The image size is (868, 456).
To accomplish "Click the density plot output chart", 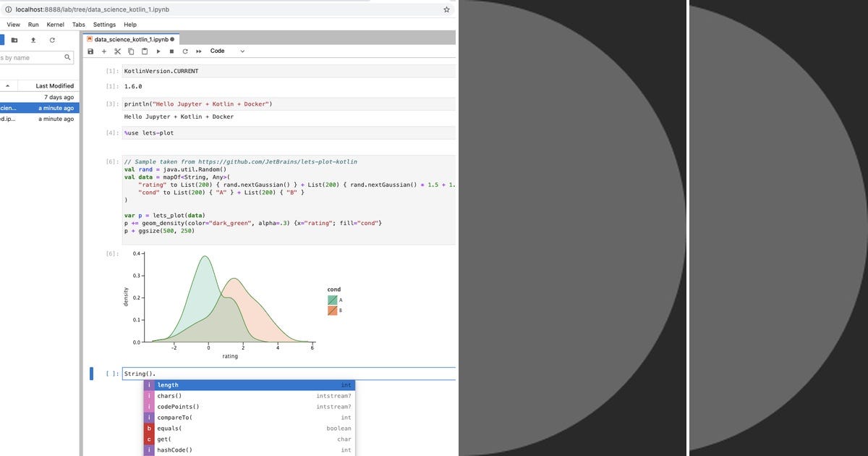I will pos(231,304).
